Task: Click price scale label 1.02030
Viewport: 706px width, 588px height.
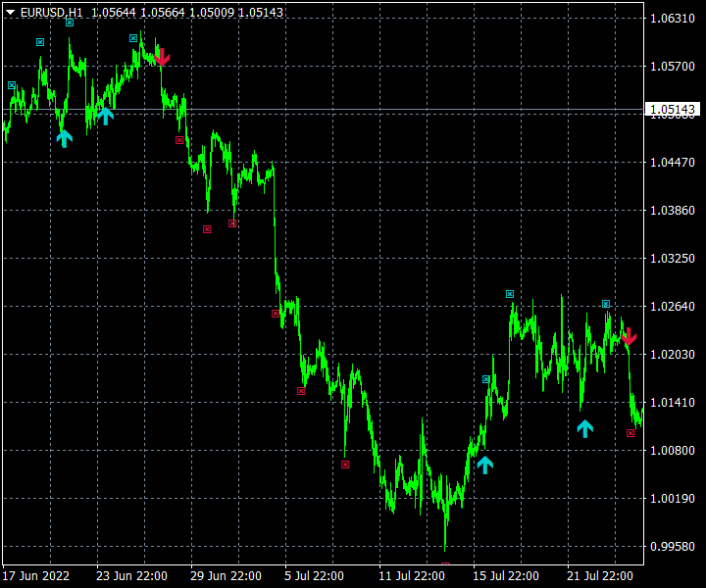Action: pos(673,355)
